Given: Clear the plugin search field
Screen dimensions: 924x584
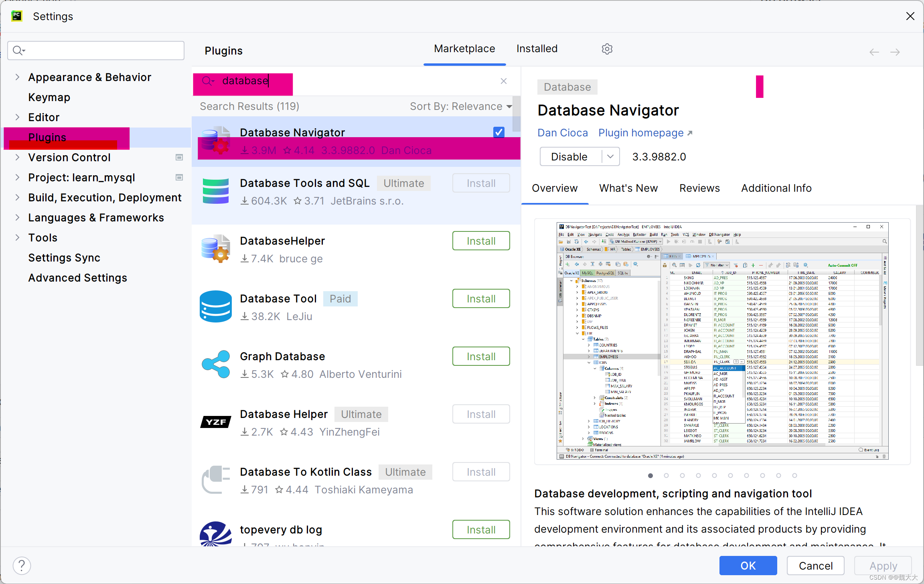Looking at the screenshot, I should pyautogui.click(x=504, y=81).
